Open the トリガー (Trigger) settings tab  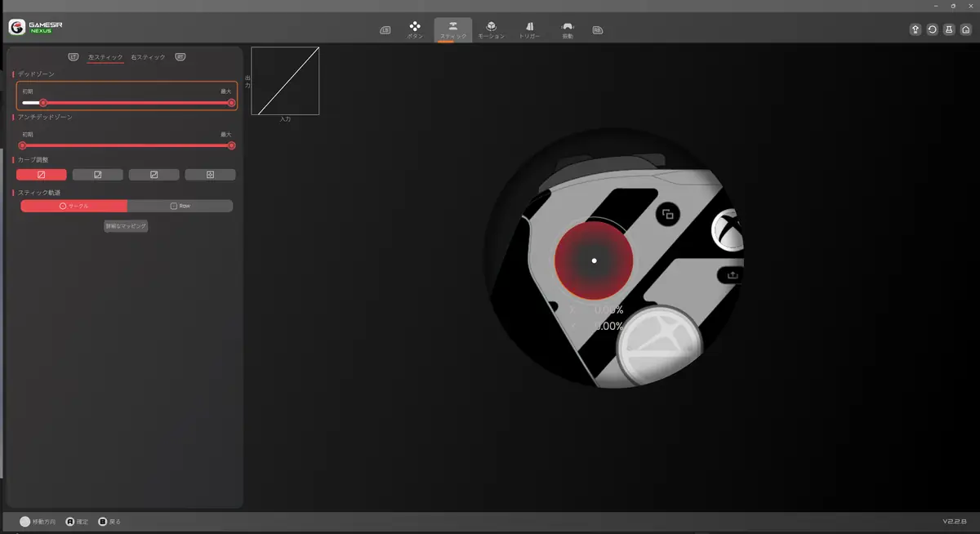[x=529, y=30]
